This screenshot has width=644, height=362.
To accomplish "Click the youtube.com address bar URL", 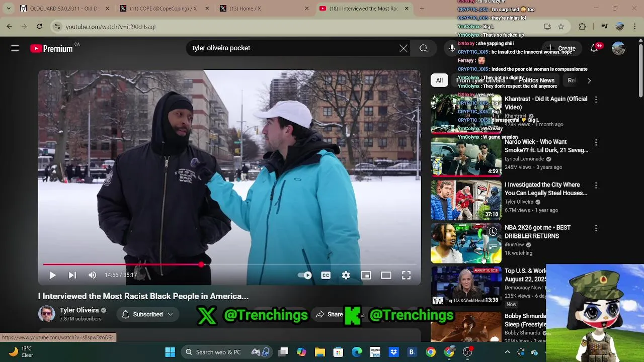I will click(x=111, y=27).
